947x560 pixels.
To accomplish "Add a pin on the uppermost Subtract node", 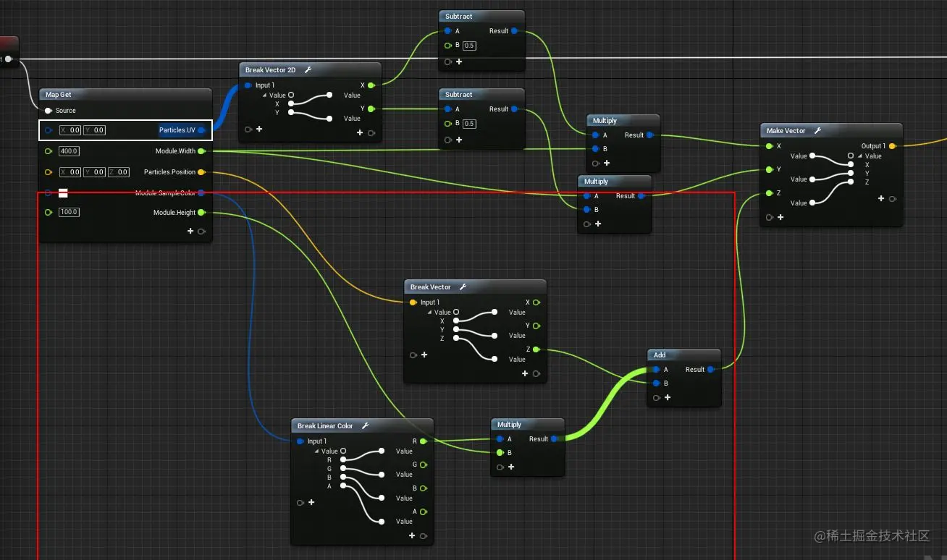I will pyautogui.click(x=459, y=62).
